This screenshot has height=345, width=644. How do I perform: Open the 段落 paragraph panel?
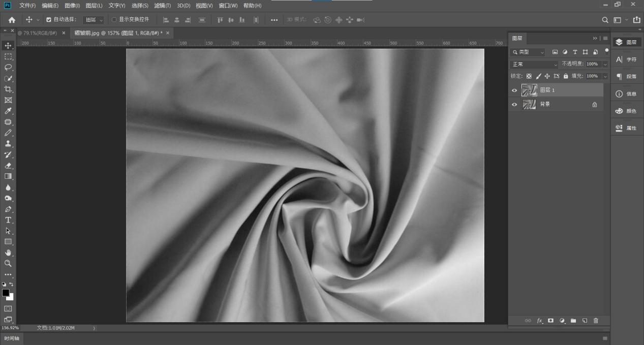(626, 77)
